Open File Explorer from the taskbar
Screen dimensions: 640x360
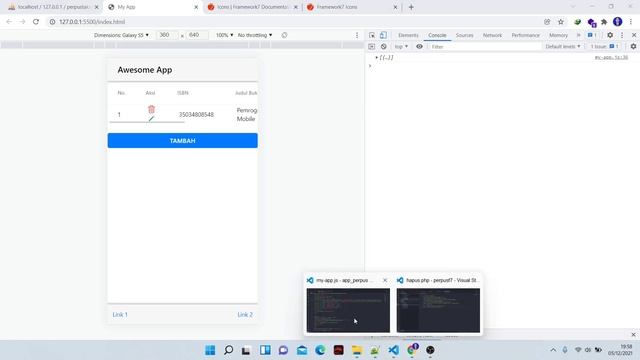(x=357, y=350)
